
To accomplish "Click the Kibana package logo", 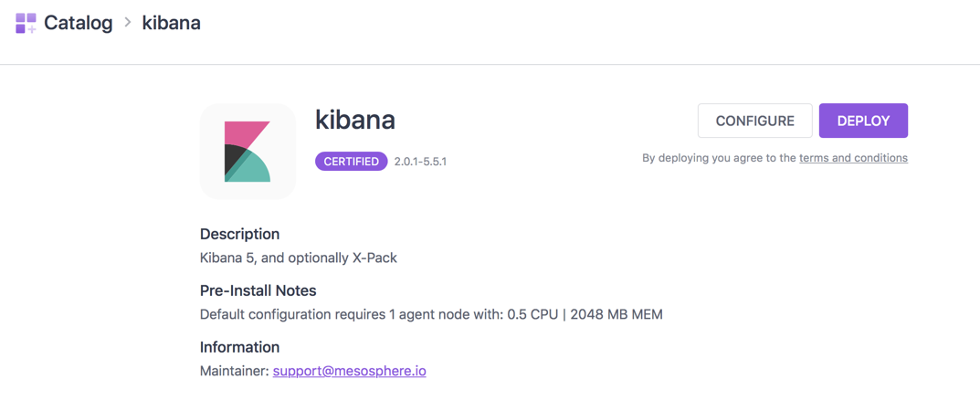I will tap(248, 151).
